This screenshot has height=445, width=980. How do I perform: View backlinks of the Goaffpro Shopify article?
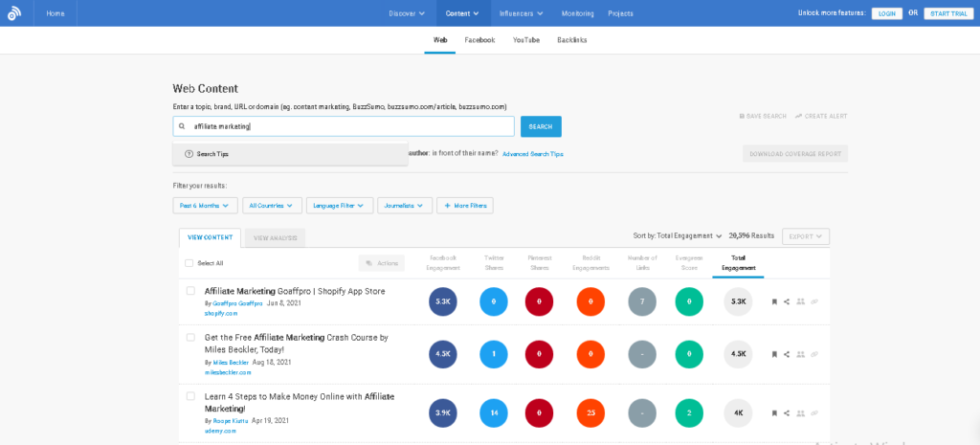click(x=814, y=301)
